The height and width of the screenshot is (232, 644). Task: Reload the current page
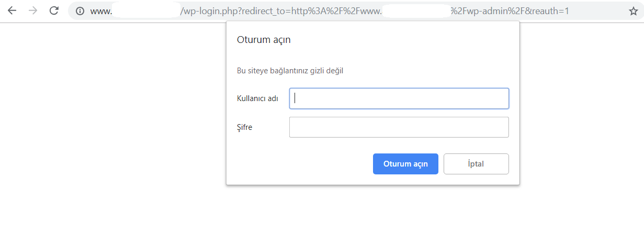(53, 11)
